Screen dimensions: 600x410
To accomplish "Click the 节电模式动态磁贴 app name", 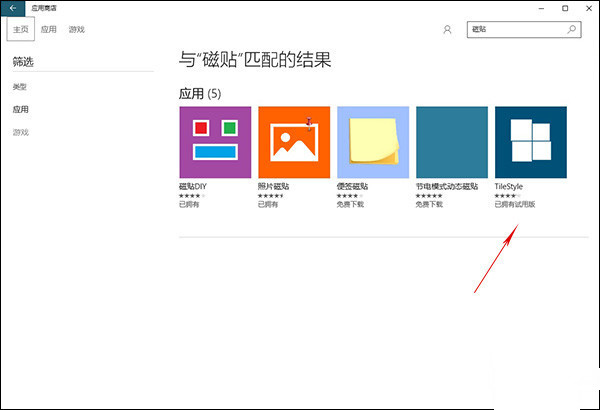I will coord(447,186).
